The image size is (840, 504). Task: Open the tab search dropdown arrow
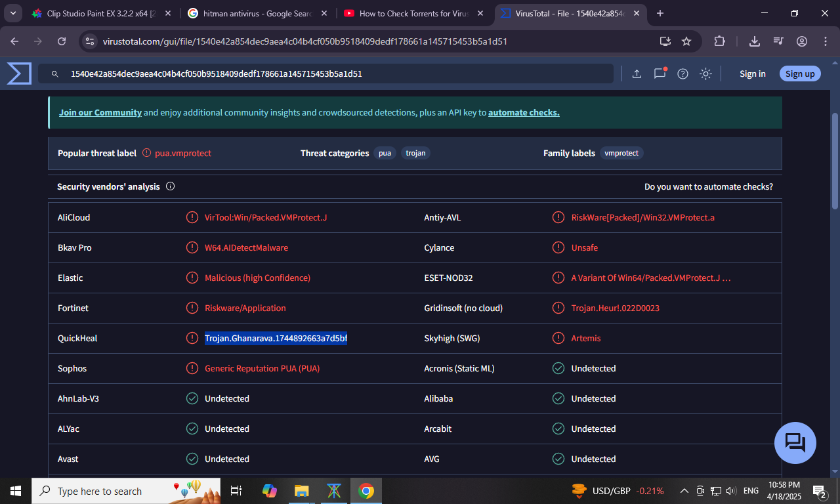[x=12, y=13]
